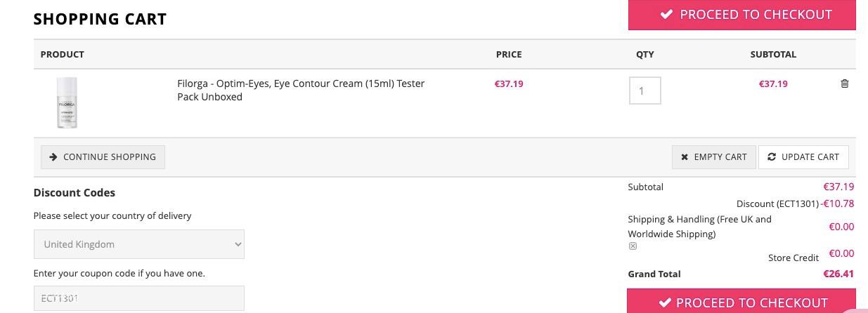Open the Filorga eye cream product thumbnail

[67, 103]
